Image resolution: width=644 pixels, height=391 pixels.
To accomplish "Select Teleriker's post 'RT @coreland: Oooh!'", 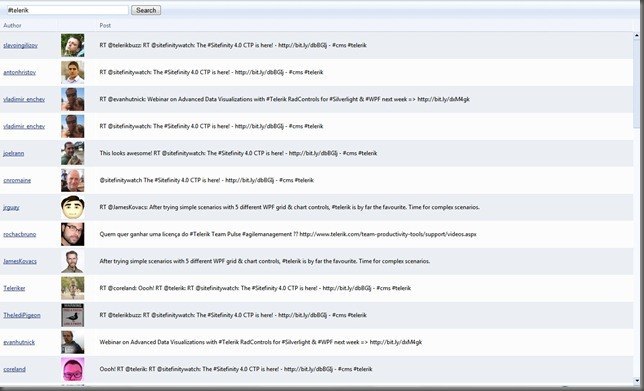I will [255, 288].
